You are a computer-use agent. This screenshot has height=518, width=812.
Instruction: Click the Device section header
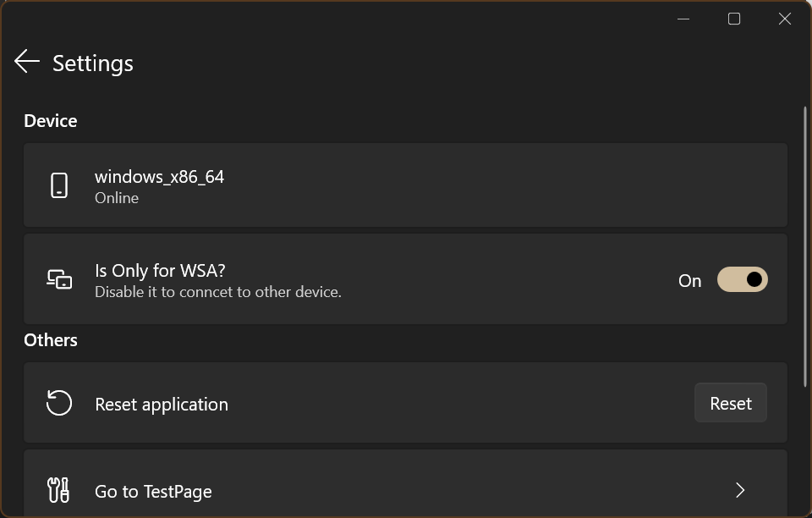click(50, 120)
